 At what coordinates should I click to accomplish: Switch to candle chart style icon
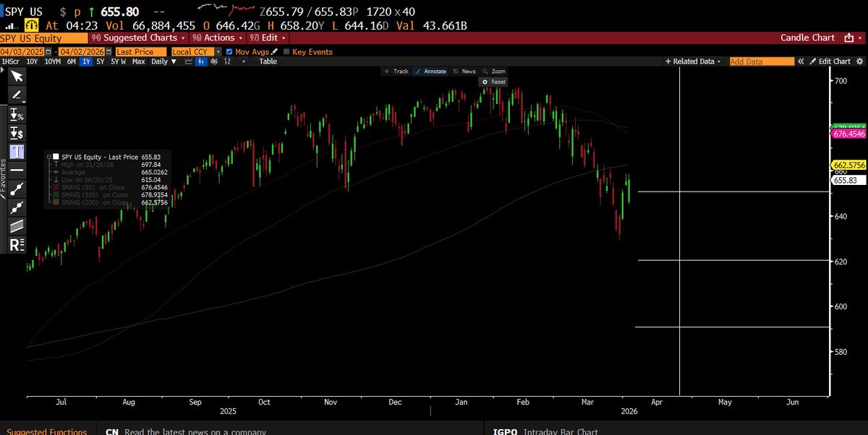pos(201,61)
